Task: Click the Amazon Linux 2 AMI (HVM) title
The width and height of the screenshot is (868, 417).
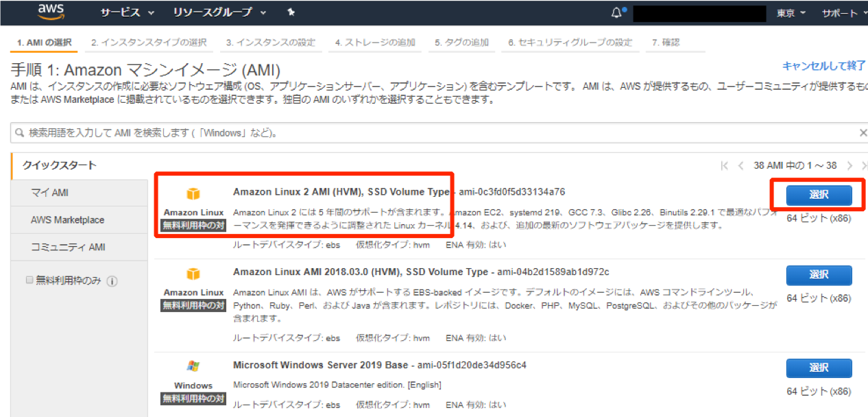Action: pyautogui.click(x=341, y=191)
